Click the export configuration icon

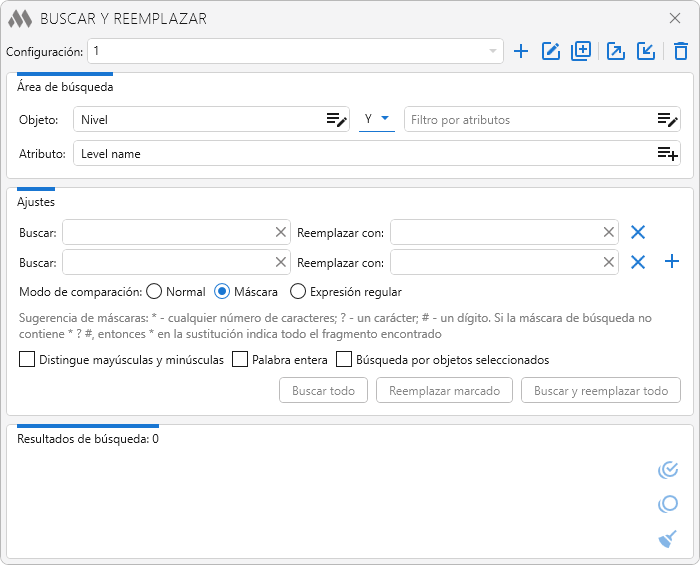(x=616, y=51)
